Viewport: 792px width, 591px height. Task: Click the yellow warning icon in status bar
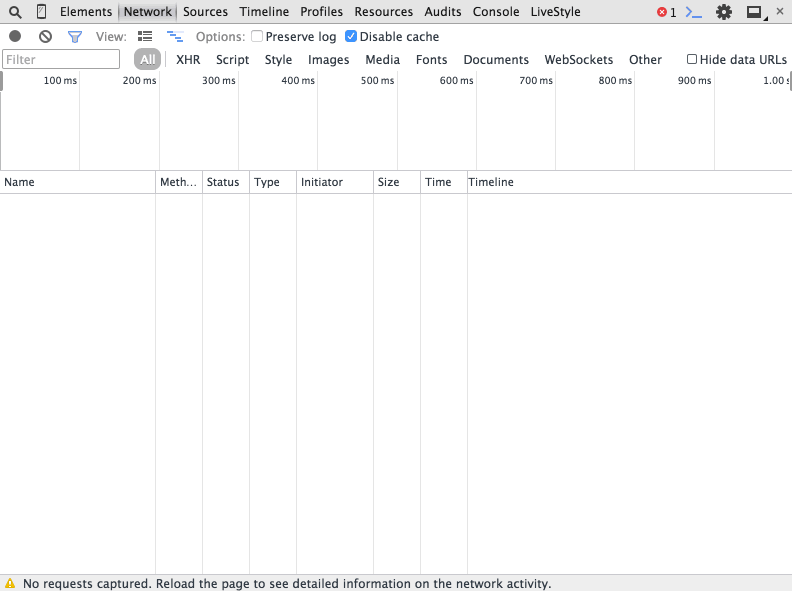pyautogui.click(x=10, y=583)
